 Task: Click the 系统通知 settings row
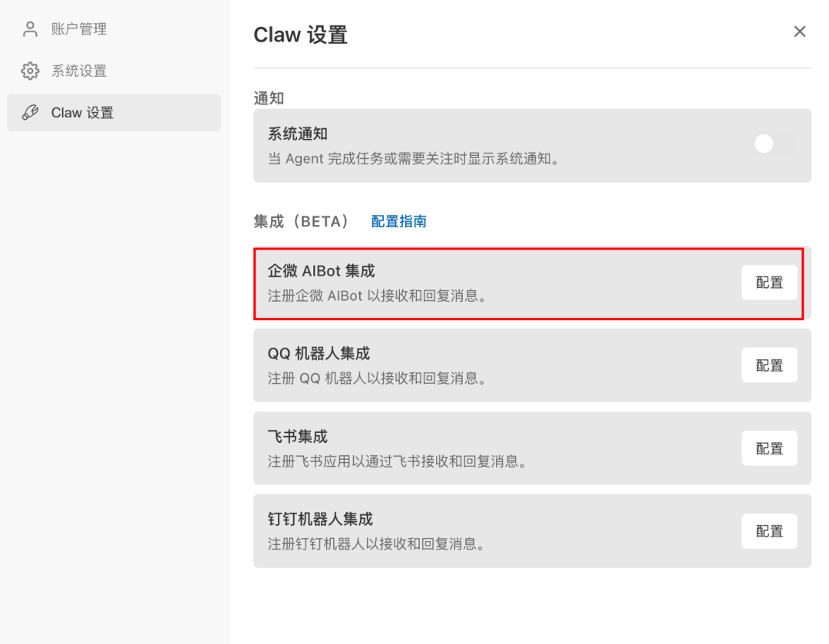tap(499, 146)
